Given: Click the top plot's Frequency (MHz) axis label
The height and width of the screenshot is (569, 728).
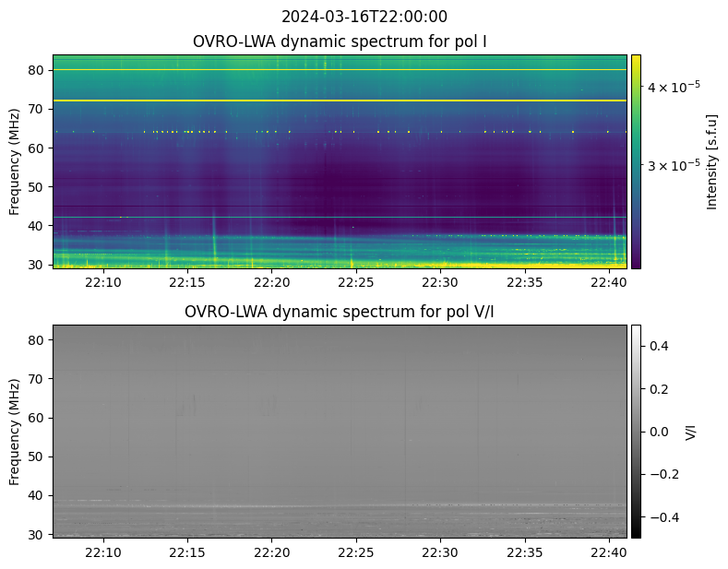Looking at the screenshot, I should tap(16, 161).
